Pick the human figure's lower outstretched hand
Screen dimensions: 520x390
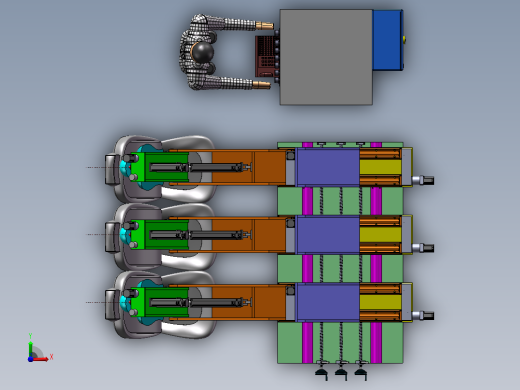click(x=261, y=85)
